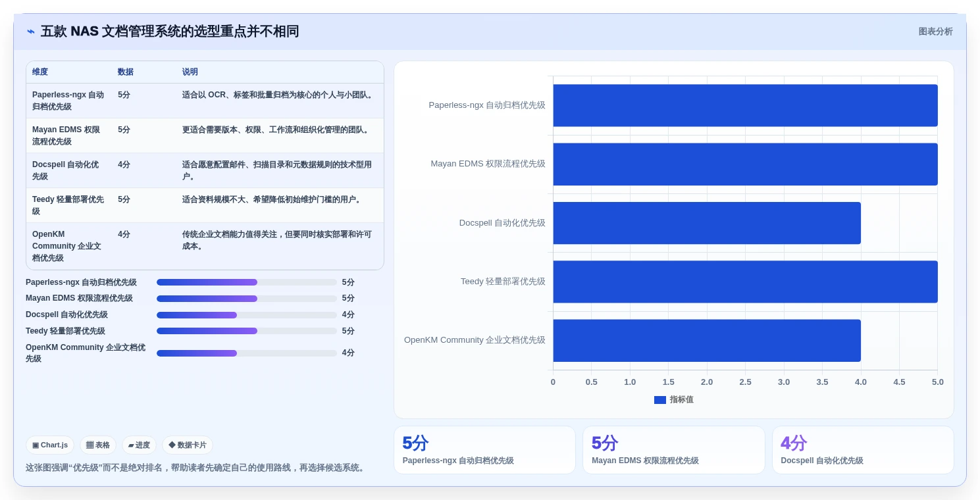Click the Docspell progress bar
This screenshot has height=500, width=980.
247,315
